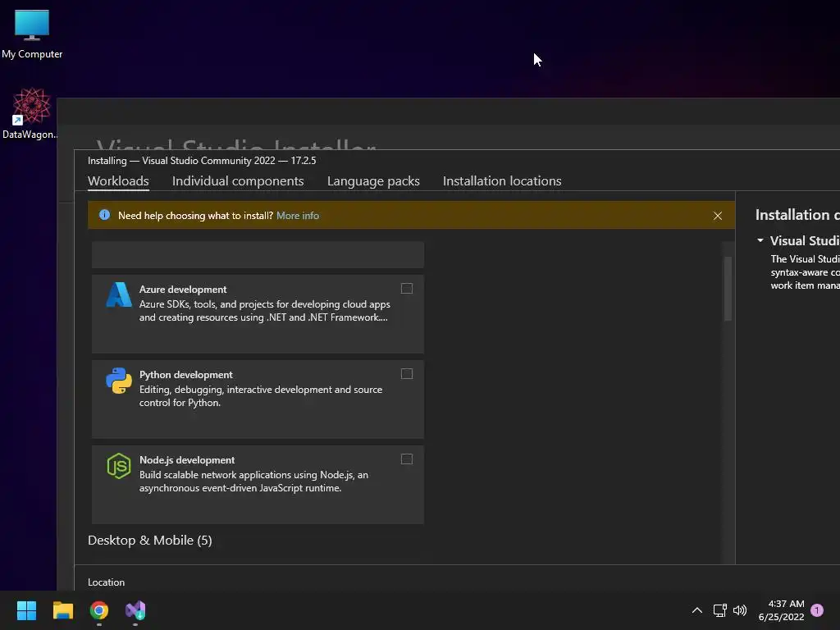Select the Azure development card title
840x630 pixels.
183,290
